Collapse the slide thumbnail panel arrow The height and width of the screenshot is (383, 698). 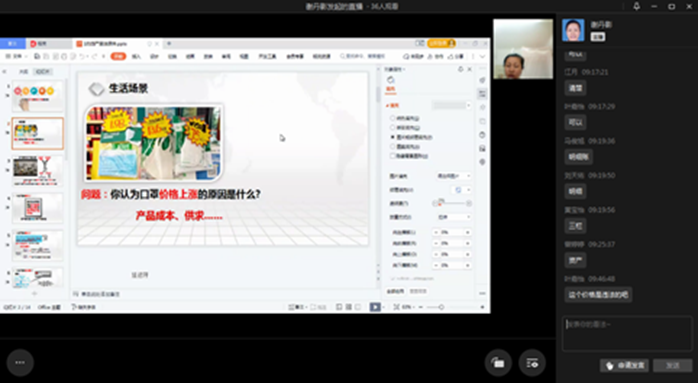click(x=4, y=72)
